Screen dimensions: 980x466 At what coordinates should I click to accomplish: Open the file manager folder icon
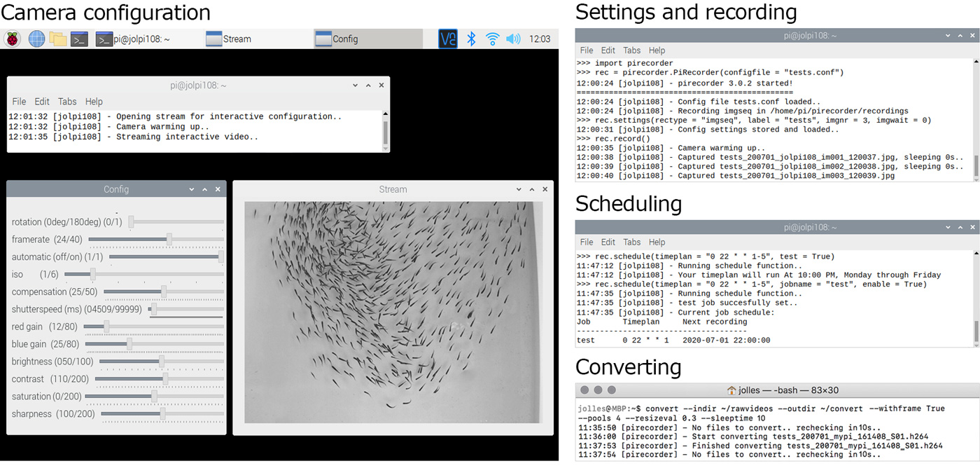[x=58, y=39]
